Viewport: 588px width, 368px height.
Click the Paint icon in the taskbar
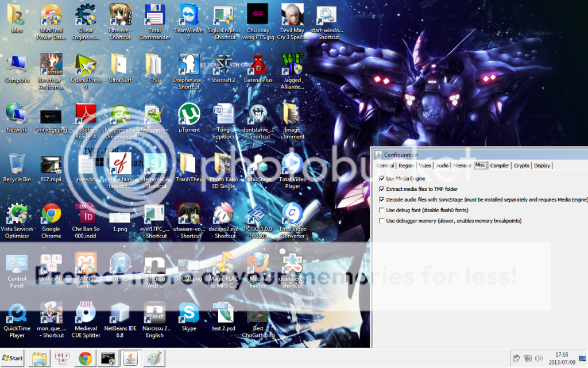[154, 358]
